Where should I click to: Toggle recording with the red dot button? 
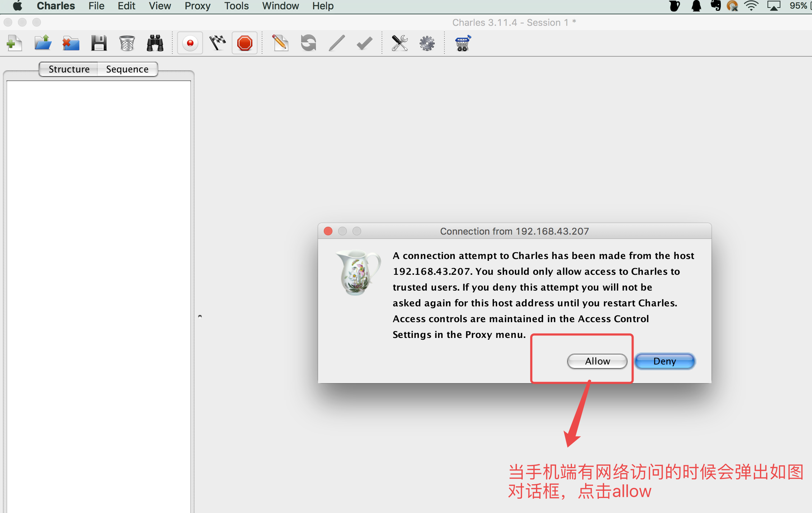[190, 43]
